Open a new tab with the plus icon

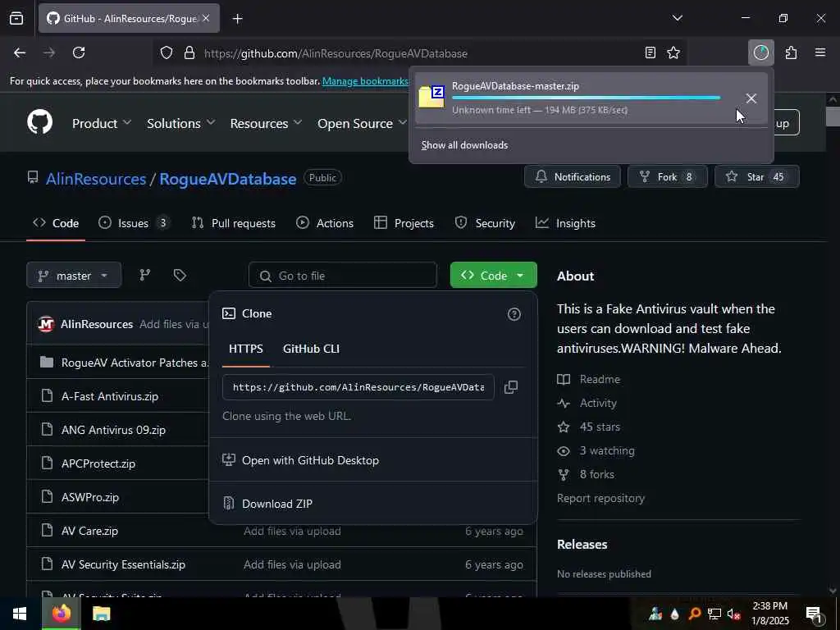coord(237,19)
